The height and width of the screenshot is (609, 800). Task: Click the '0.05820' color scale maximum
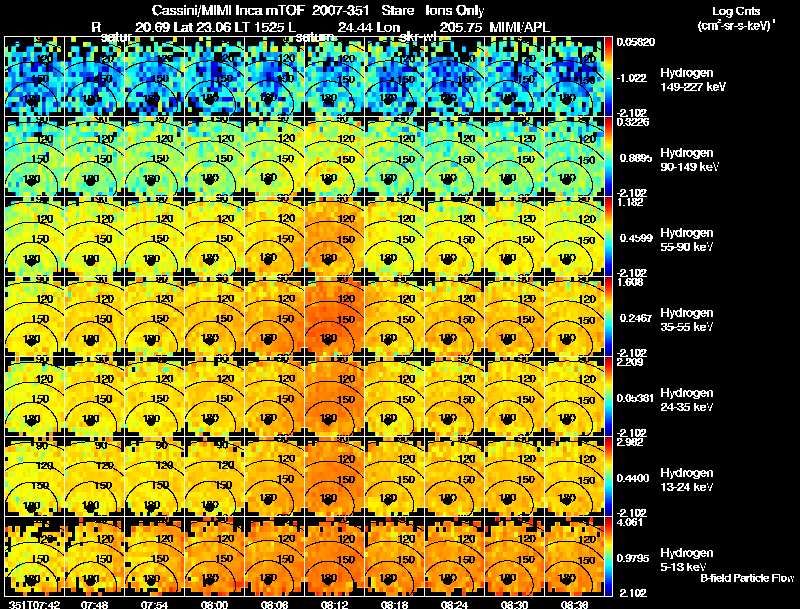(636, 42)
